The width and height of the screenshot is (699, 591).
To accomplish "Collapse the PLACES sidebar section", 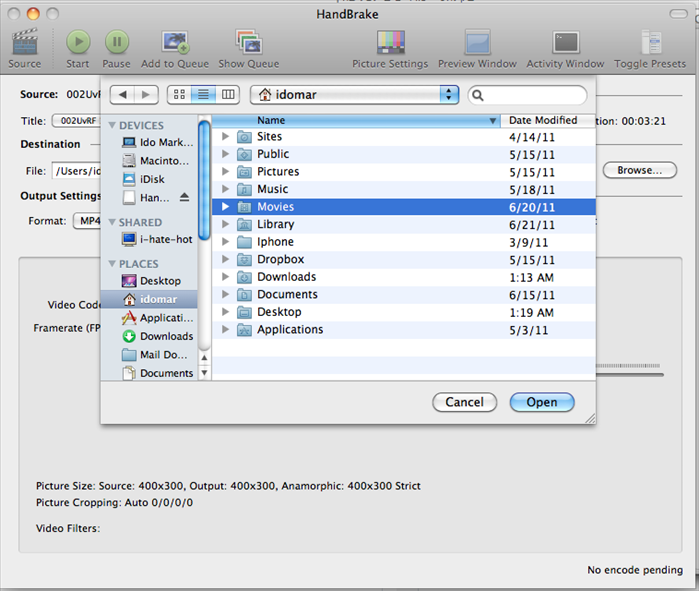I will [x=112, y=264].
